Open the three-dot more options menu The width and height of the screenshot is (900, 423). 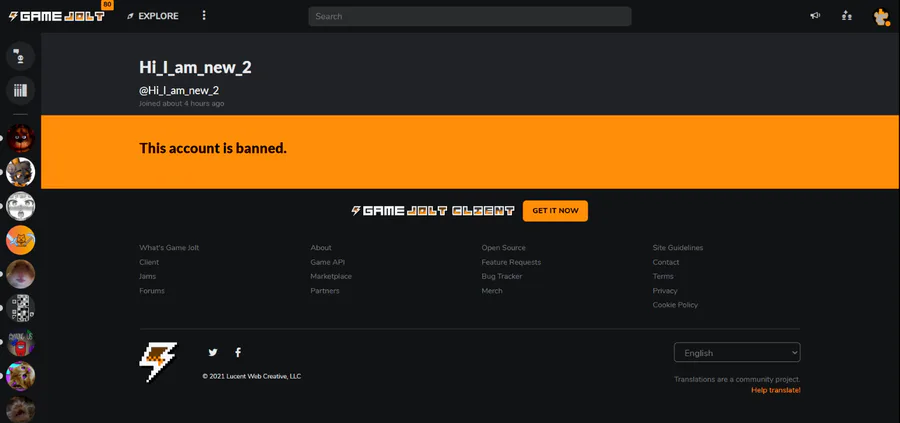204,15
